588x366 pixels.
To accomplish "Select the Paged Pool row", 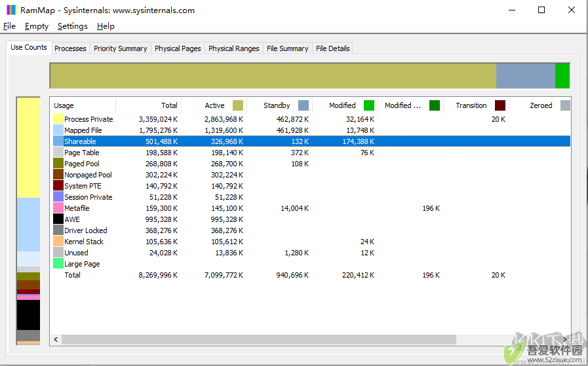I will tap(311, 163).
